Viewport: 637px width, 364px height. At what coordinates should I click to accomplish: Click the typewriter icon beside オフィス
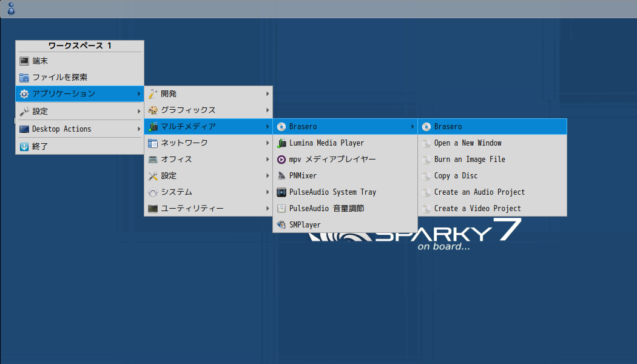point(153,159)
